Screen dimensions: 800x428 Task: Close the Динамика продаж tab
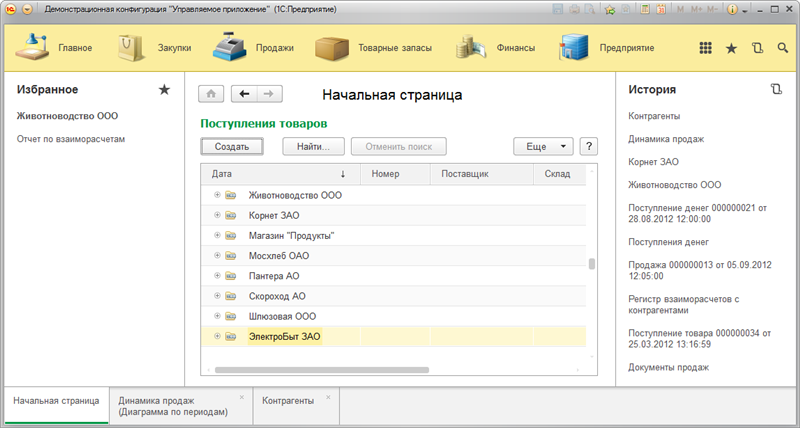(241, 397)
